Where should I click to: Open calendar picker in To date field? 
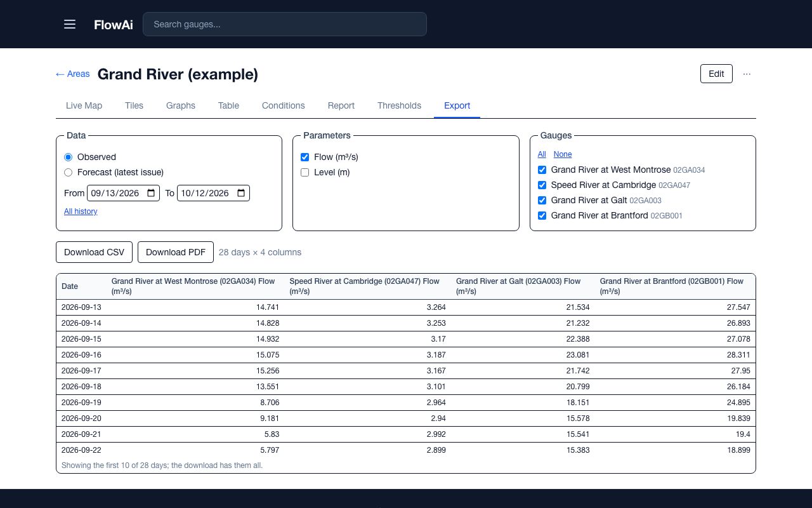pos(241,193)
